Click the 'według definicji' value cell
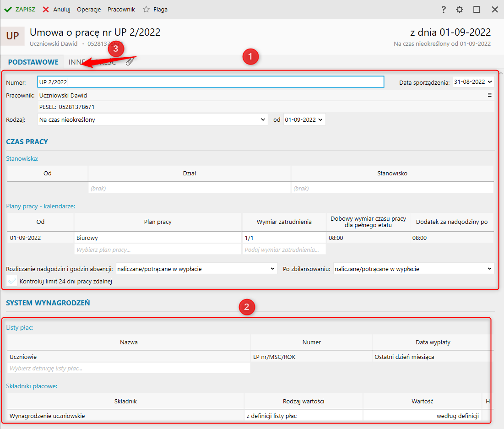This screenshot has height=429, width=504. (x=423, y=415)
